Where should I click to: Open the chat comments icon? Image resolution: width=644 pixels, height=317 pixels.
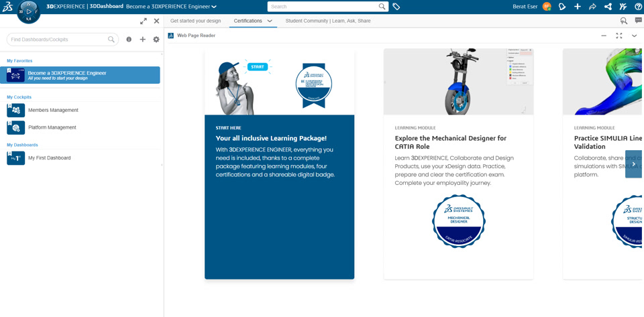[x=638, y=21]
